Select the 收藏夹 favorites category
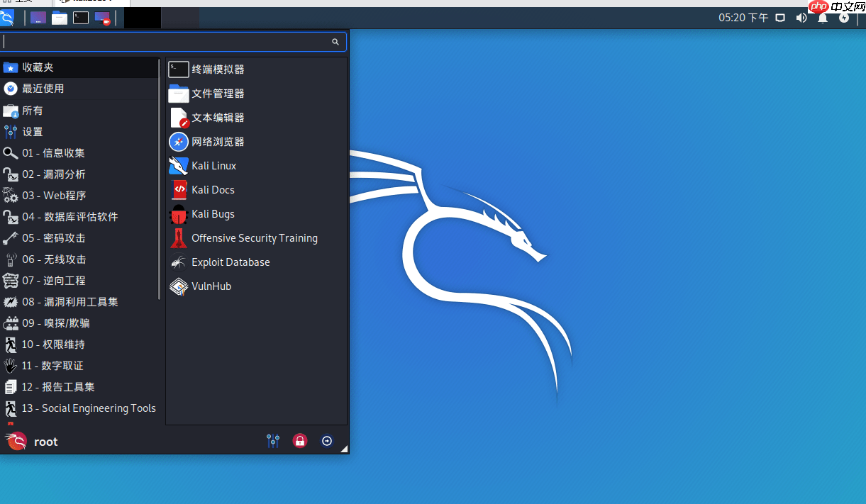 [79, 67]
